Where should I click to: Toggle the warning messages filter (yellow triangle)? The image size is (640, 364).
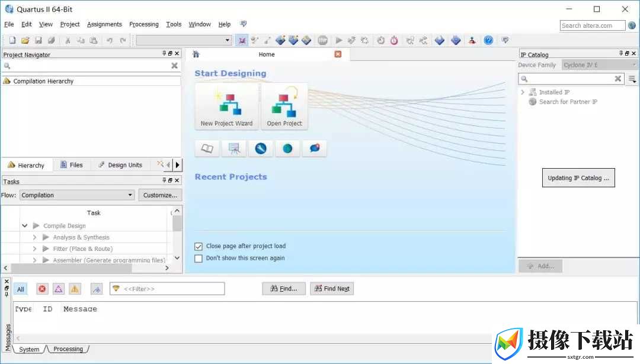tap(75, 289)
